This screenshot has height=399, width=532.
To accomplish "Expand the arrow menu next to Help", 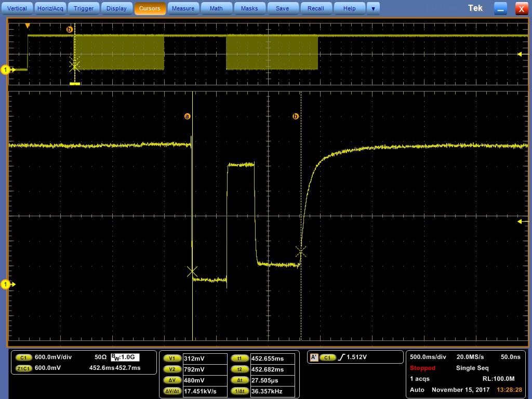I will (373, 8).
